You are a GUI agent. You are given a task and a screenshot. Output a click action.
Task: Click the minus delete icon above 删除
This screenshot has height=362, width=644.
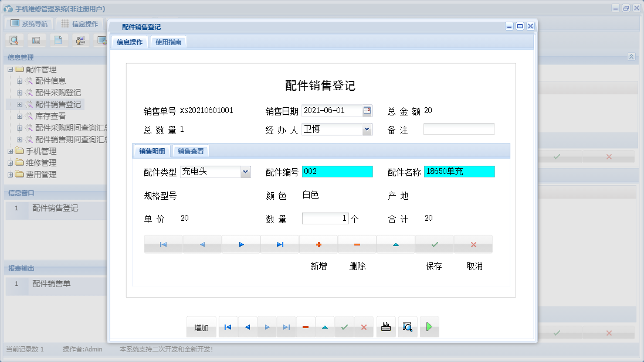coord(357,244)
